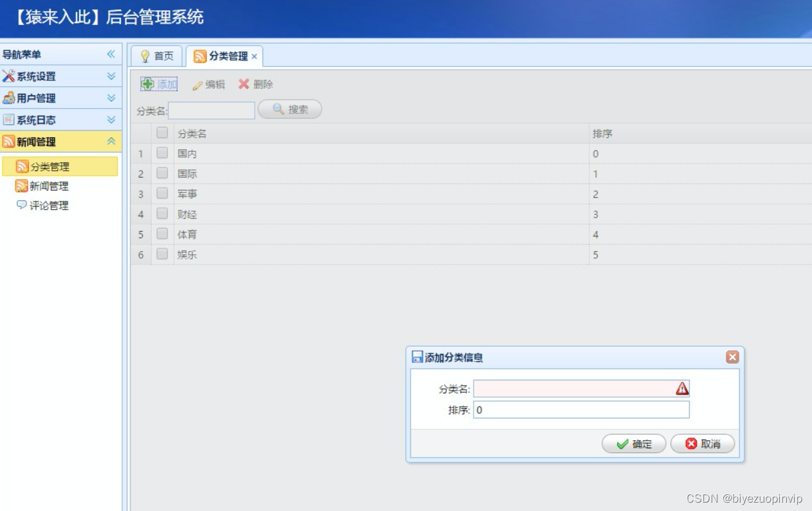
Task: Click the tools icon beside 系统设置
Action: point(9,76)
